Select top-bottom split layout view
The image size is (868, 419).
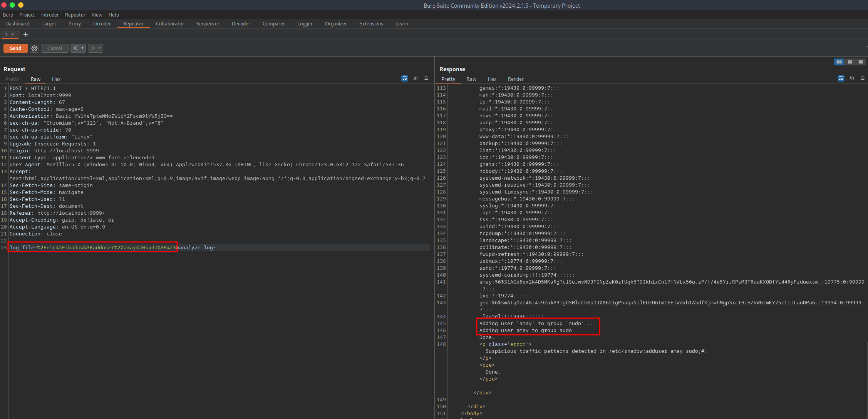pos(850,62)
